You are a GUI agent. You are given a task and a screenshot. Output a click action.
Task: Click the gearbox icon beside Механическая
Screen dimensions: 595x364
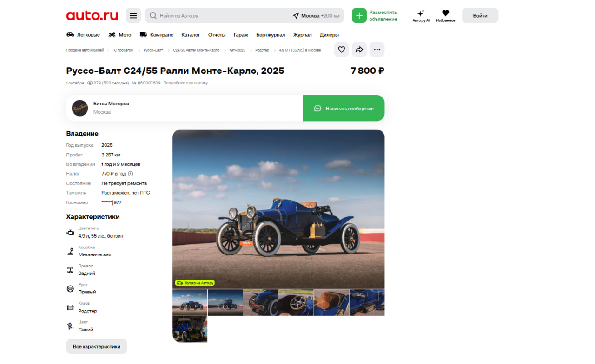point(70,251)
